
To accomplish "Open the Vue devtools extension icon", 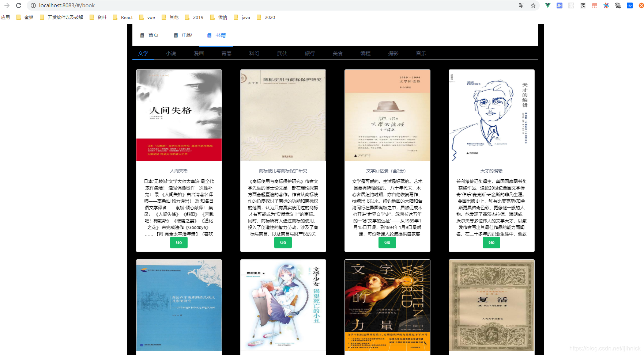I will [547, 5].
